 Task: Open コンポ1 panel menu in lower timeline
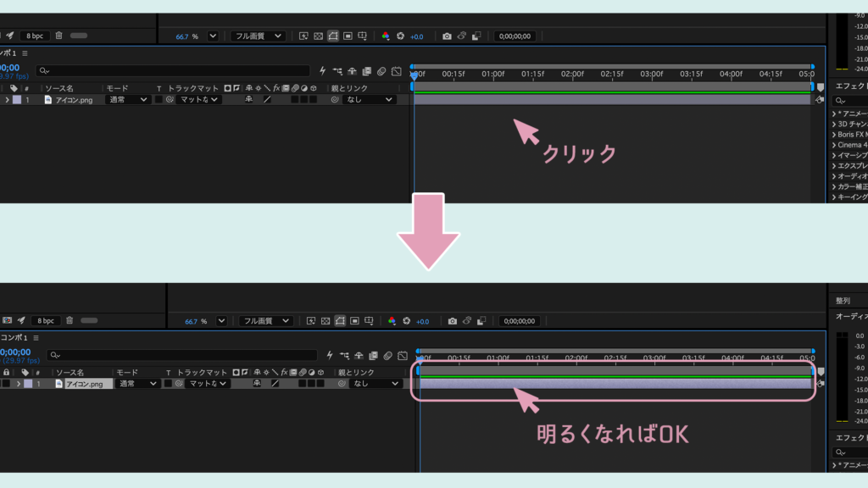(x=36, y=338)
